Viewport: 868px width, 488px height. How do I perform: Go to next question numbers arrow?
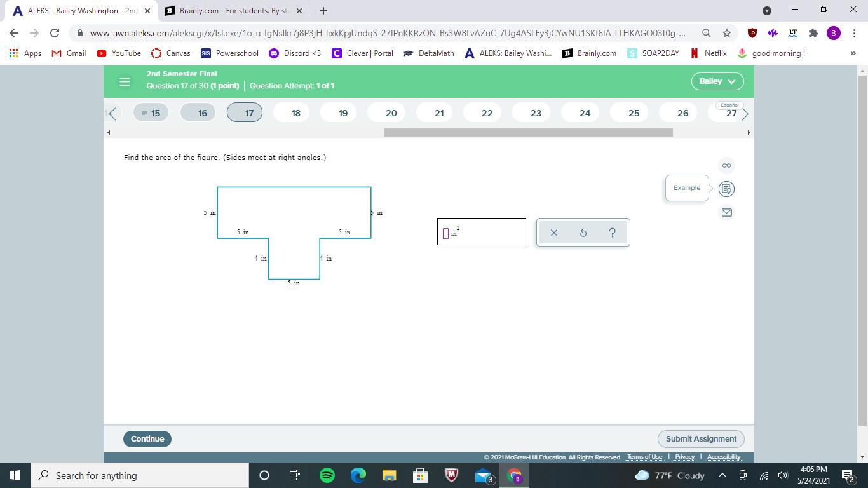pyautogui.click(x=745, y=113)
